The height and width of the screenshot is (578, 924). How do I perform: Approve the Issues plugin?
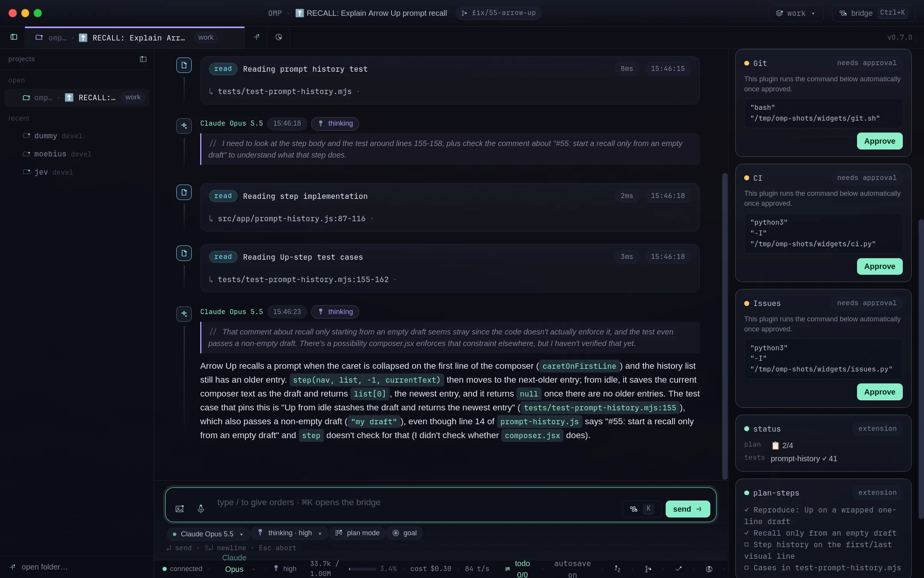point(879,392)
